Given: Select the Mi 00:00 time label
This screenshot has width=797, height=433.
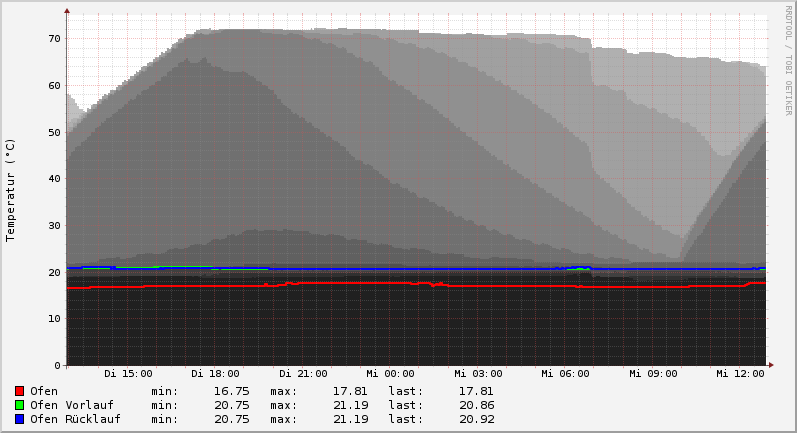Looking at the screenshot, I should click(x=390, y=374).
